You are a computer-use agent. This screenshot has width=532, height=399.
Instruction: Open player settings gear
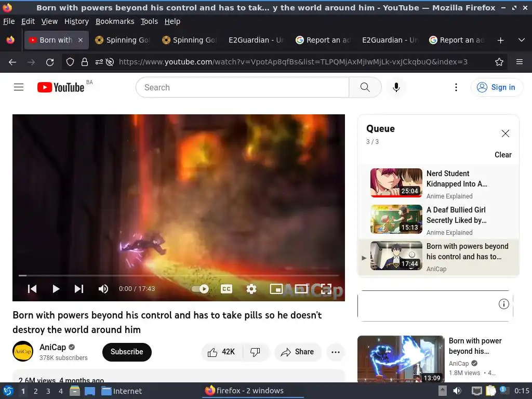click(x=251, y=289)
